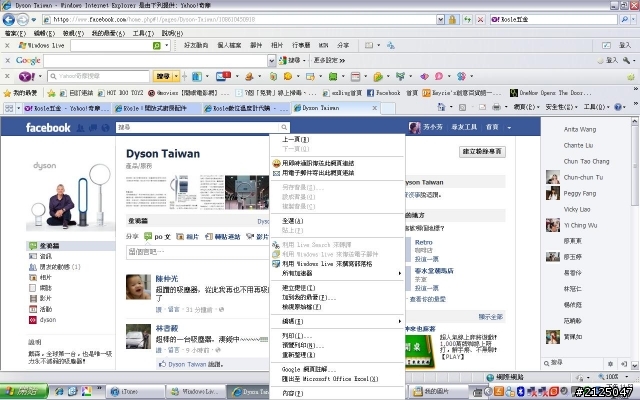
Task: Click the 100% zoom level control in status bar
Action: click(611, 377)
